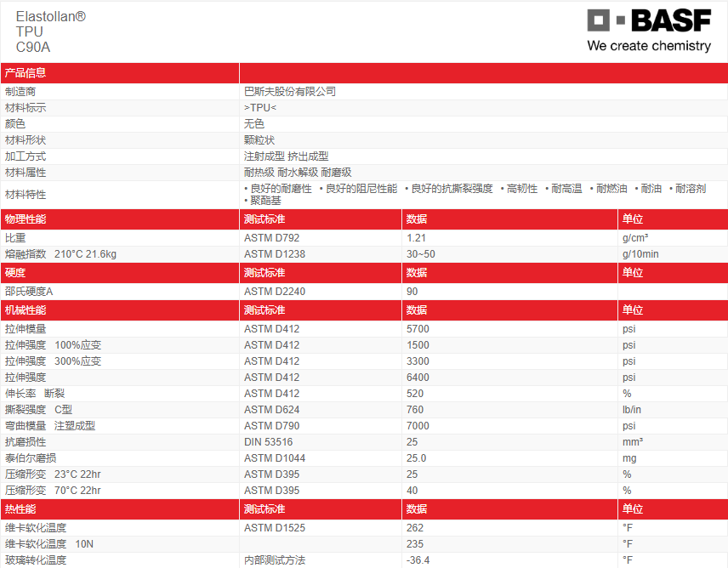
Task: Select the 内部测试方法 test method cell
Action: [275, 560]
